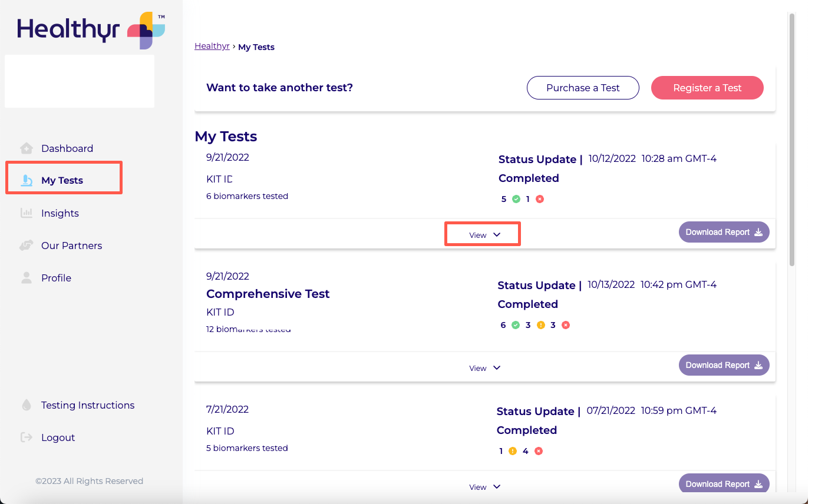Open the Our Partners menu item

pos(71,246)
